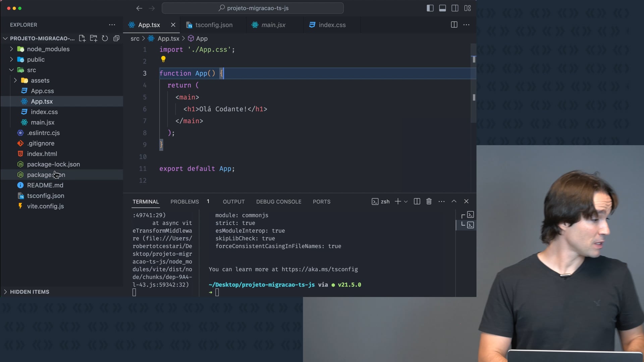644x362 pixels.
Task: Expand the HIDDEN ITEMS section
Action: (x=30, y=292)
